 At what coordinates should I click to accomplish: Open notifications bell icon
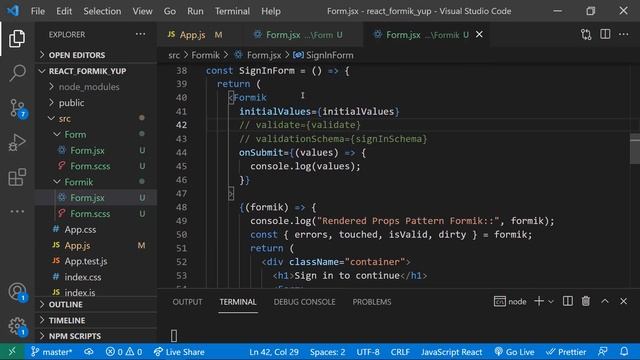point(624,351)
